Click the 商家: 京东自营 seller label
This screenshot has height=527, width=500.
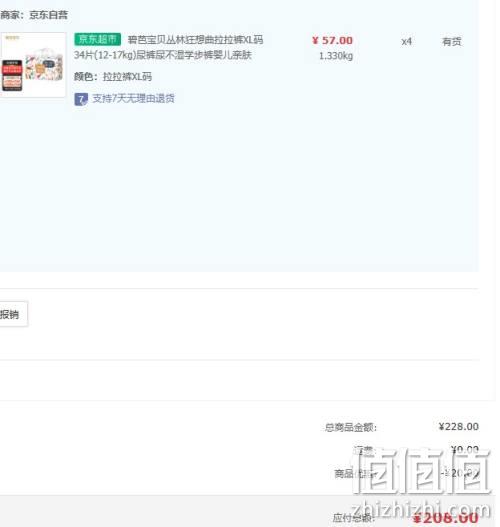coord(34,15)
